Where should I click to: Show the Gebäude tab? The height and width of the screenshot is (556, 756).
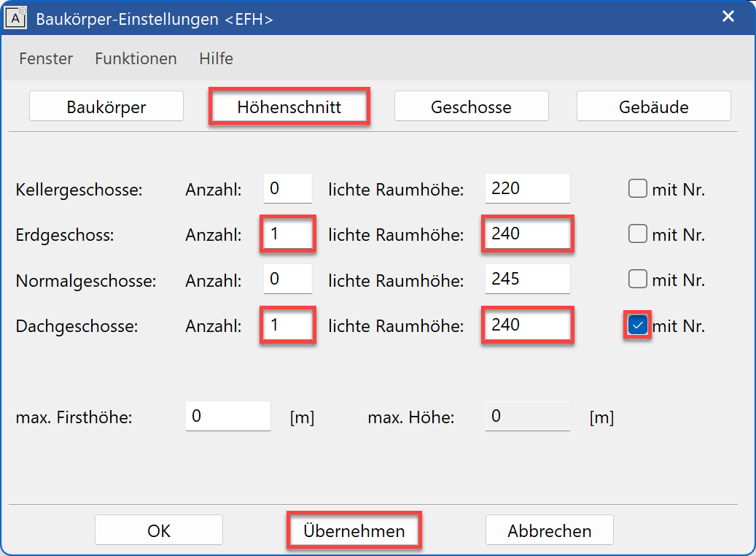point(653,107)
